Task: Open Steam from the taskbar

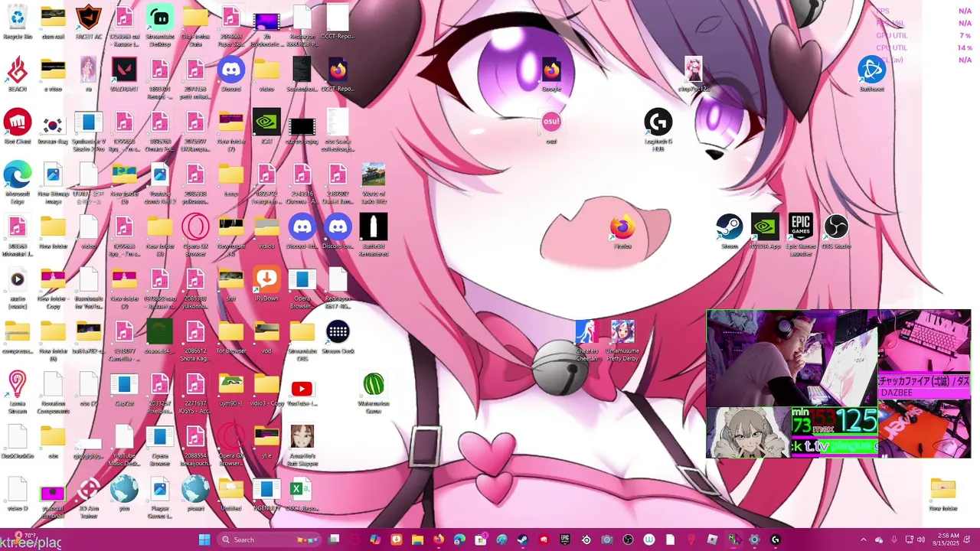Action: pyautogui.click(x=522, y=540)
